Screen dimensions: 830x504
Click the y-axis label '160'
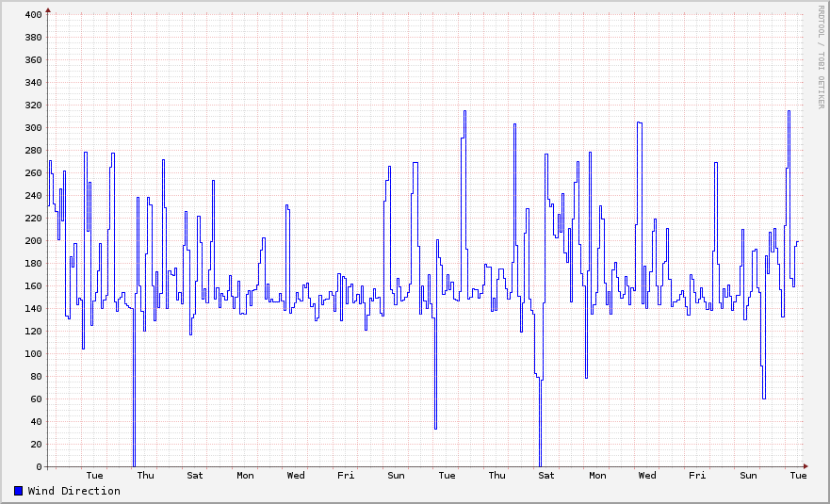33,286
